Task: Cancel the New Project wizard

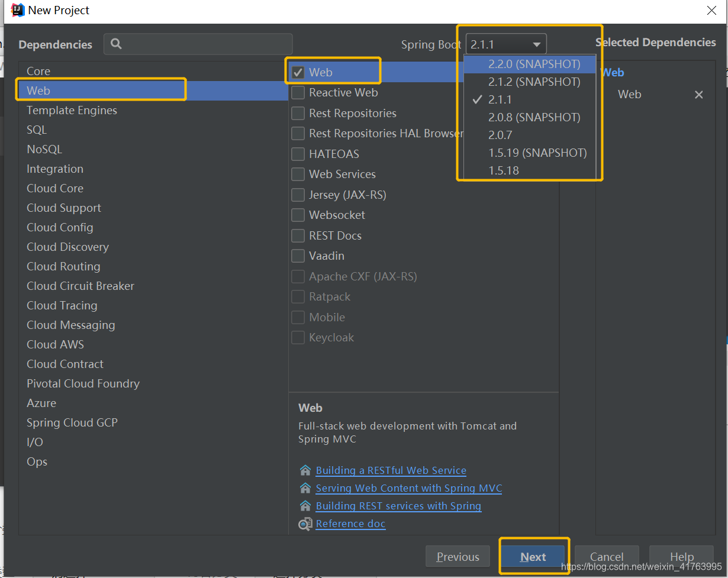Action: tap(607, 557)
